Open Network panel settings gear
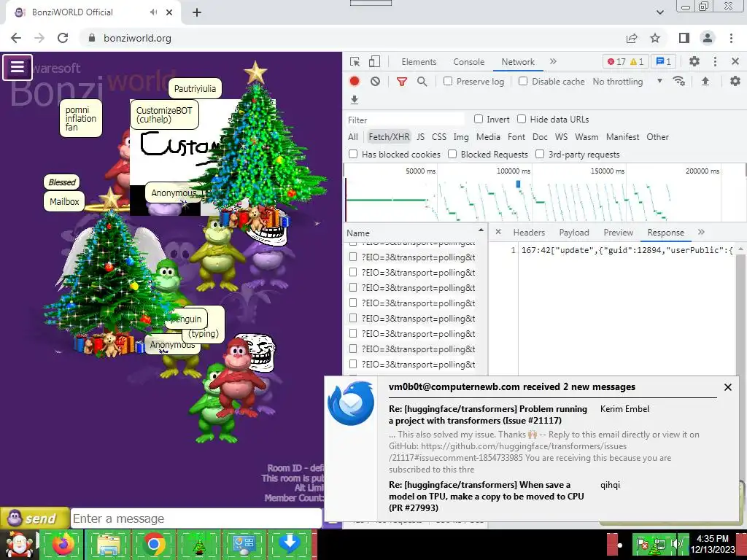 coord(735,82)
